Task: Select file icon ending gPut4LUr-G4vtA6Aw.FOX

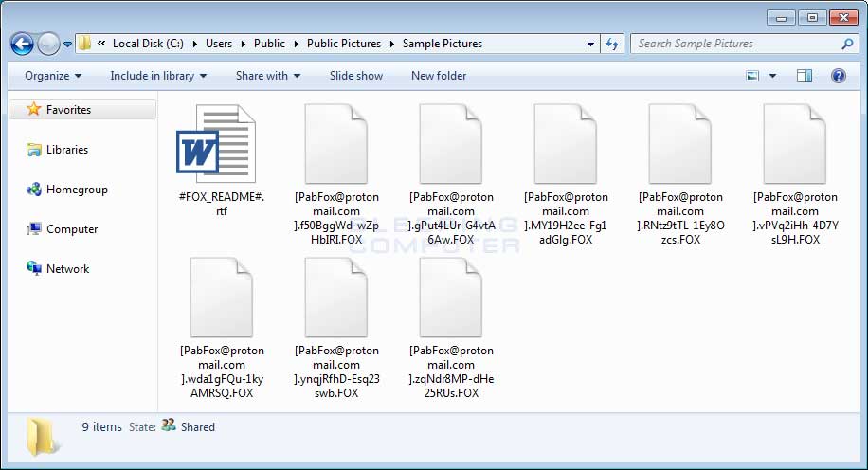Action: [x=451, y=143]
